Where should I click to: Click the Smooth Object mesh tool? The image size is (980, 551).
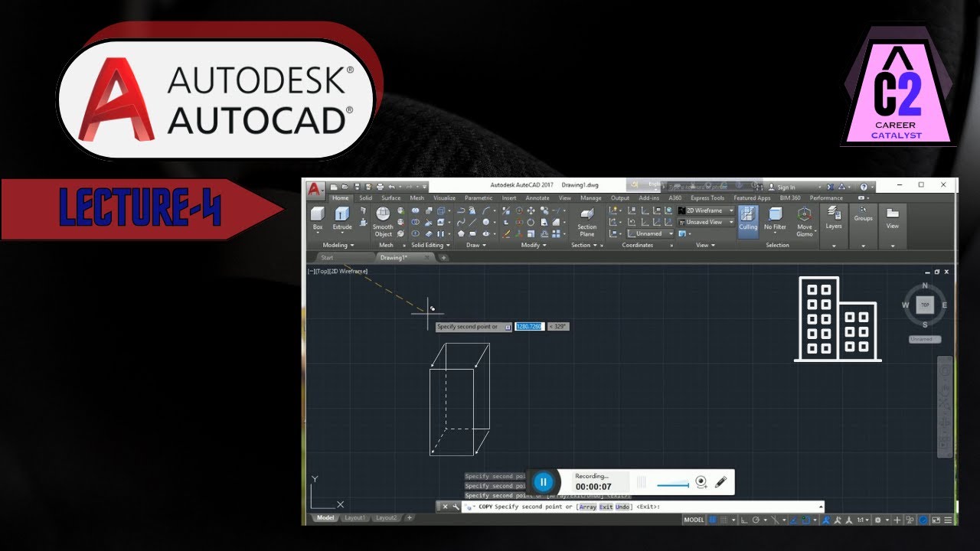(x=383, y=221)
